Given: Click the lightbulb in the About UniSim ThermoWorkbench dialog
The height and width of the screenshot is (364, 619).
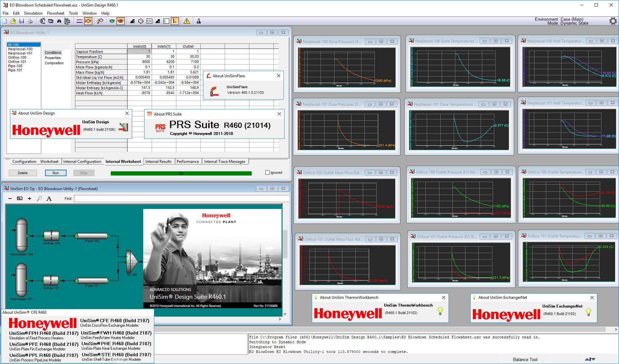Looking at the screenshot, I should click(x=440, y=311).
